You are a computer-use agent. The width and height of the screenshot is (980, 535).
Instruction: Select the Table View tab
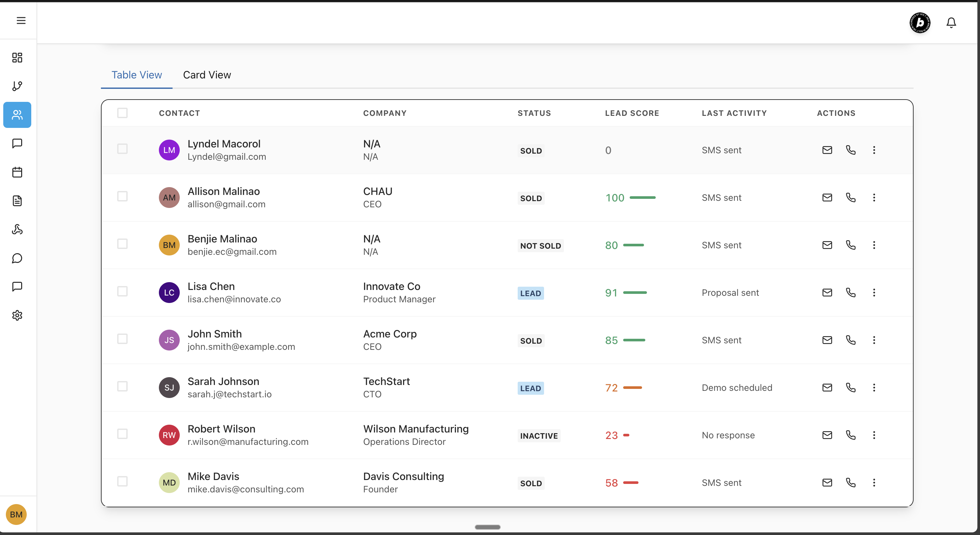click(x=136, y=75)
